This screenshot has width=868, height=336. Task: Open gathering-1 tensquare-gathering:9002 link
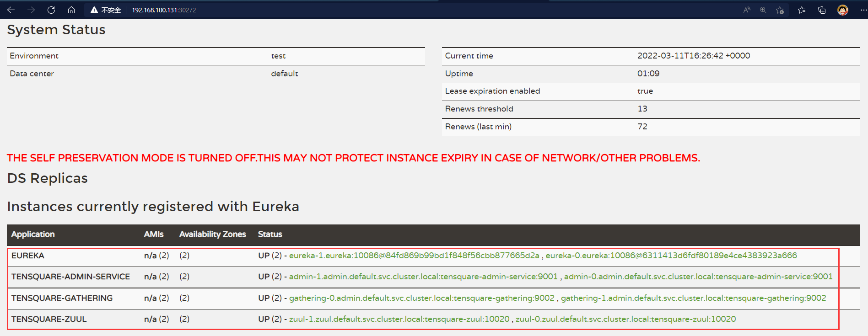694,298
